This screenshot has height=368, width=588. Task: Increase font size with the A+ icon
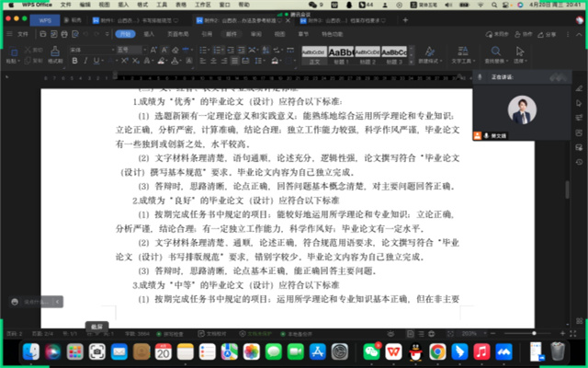(x=153, y=50)
